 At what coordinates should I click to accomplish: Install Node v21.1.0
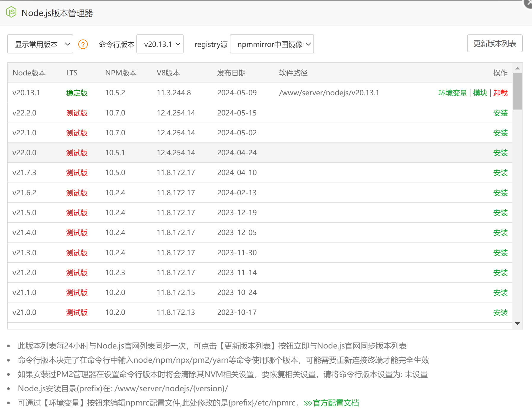tap(501, 293)
